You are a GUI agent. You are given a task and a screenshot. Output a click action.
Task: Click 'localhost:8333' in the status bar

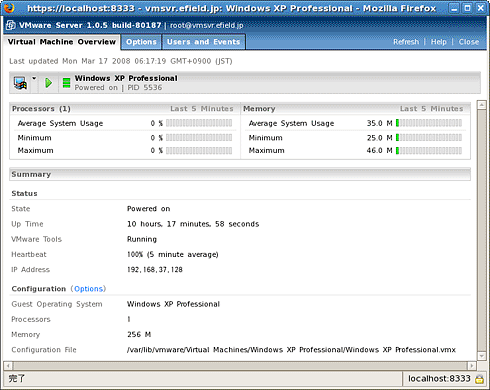[439, 379]
